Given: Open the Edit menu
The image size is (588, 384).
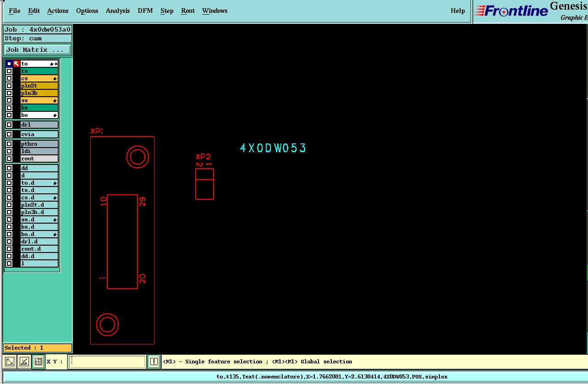Looking at the screenshot, I should [34, 11].
